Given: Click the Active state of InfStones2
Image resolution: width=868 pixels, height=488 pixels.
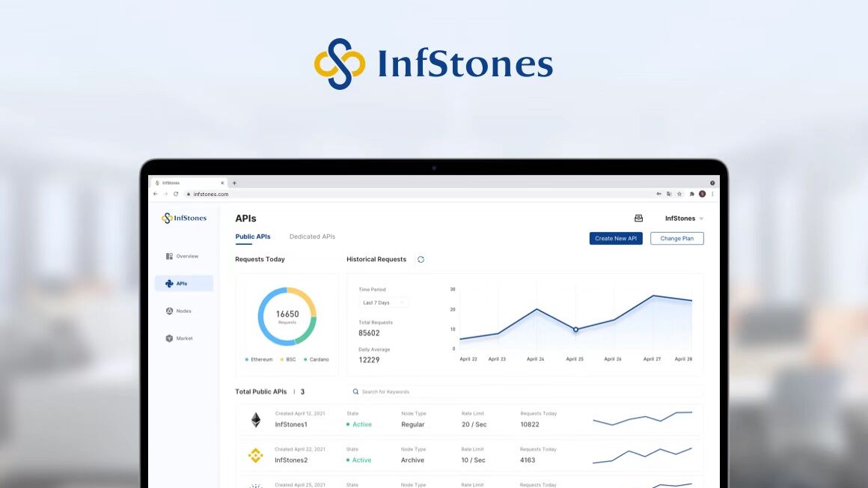Looking at the screenshot, I should click(x=359, y=460).
